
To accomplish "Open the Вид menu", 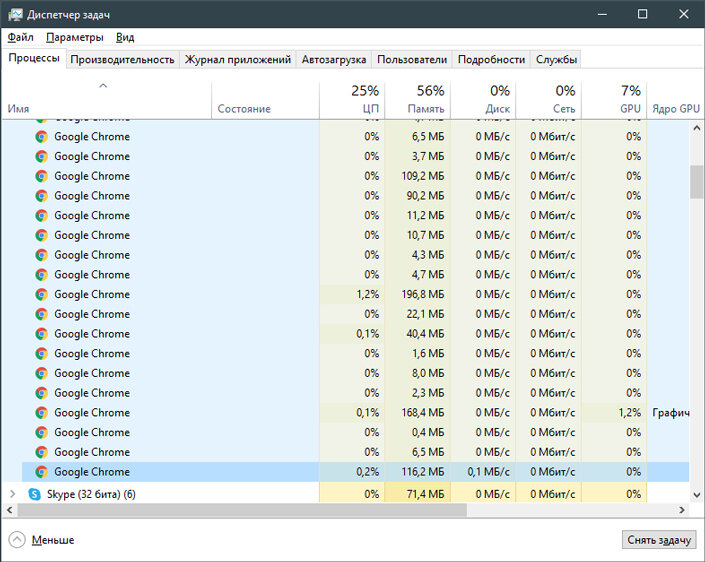I will (x=125, y=37).
